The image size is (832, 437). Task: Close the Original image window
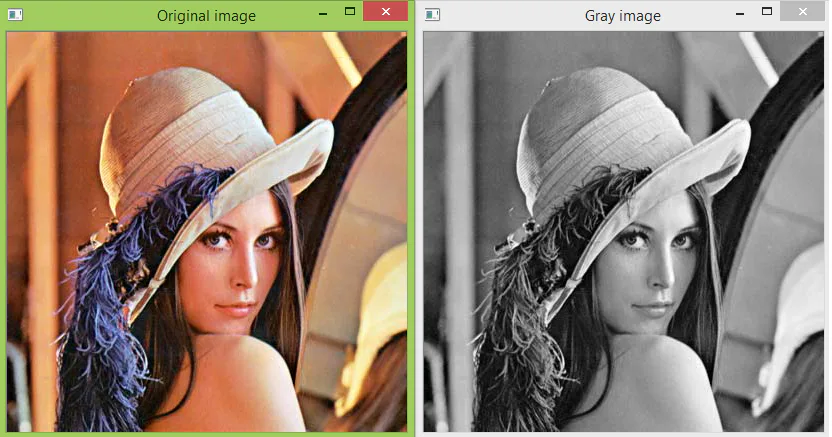(x=386, y=11)
